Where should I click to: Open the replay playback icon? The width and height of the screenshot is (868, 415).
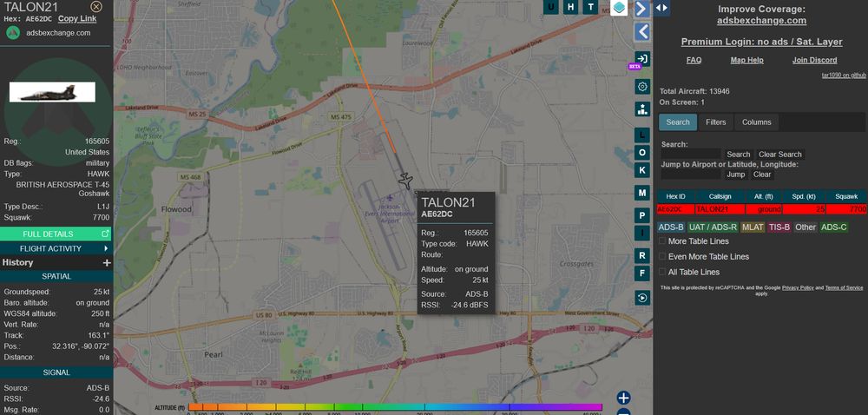pyautogui.click(x=642, y=298)
